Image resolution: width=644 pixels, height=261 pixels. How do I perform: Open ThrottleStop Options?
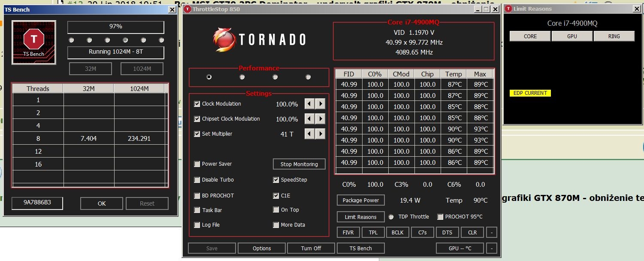[262, 248]
